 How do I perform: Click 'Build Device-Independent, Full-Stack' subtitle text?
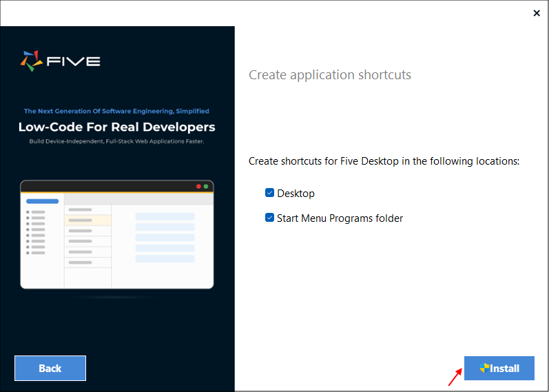[116, 141]
